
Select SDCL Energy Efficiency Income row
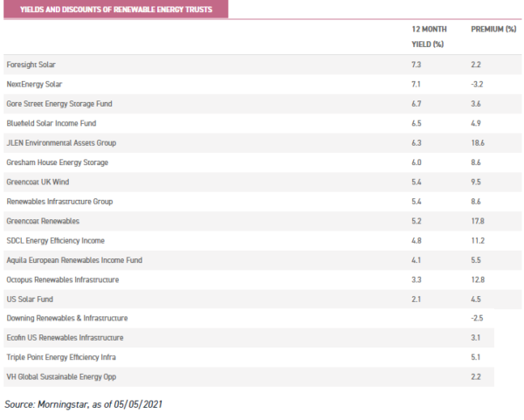coord(55,239)
